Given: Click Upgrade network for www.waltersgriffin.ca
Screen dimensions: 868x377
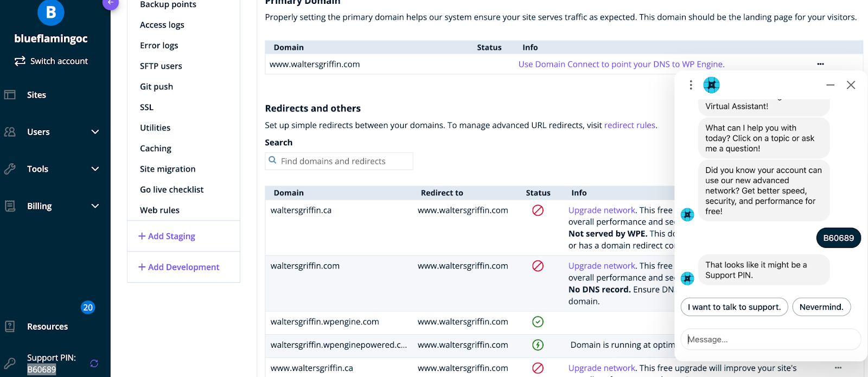Looking at the screenshot, I should coord(602,368).
